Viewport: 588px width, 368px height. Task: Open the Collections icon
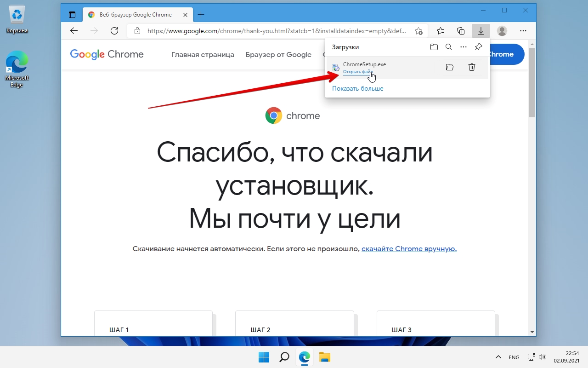coord(461,31)
